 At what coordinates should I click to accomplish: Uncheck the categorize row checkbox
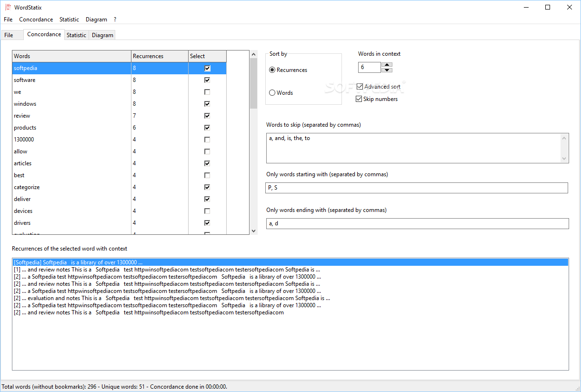207,187
